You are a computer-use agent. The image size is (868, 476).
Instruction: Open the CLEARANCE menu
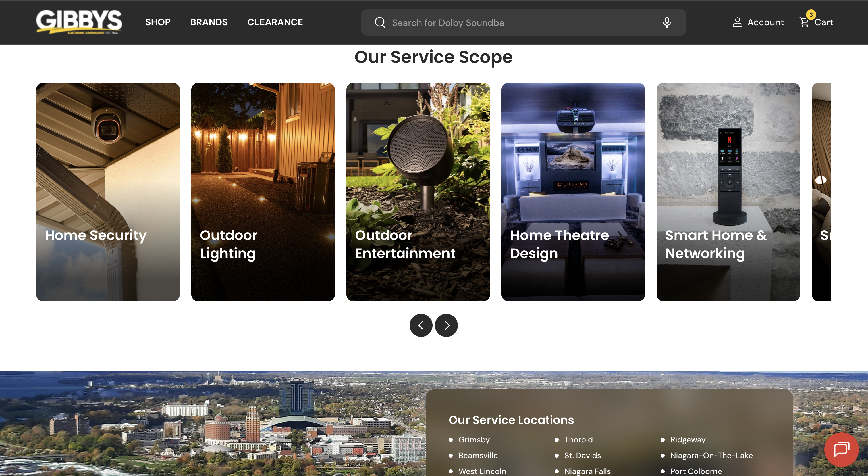click(x=275, y=22)
